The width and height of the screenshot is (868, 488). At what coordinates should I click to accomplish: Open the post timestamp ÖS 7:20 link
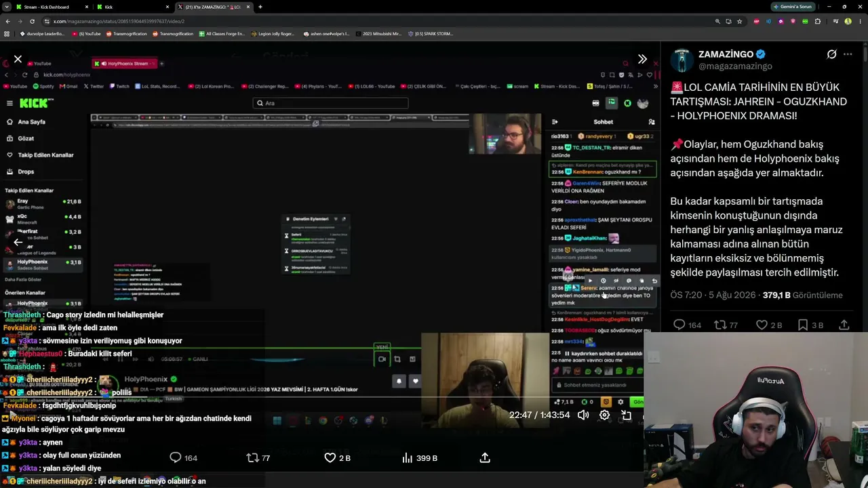(714, 295)
